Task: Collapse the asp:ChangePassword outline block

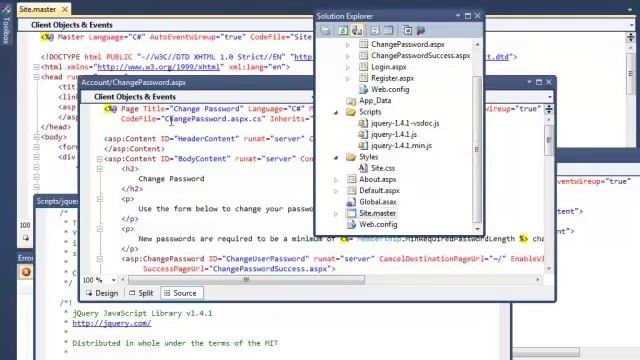Action: 100,259
